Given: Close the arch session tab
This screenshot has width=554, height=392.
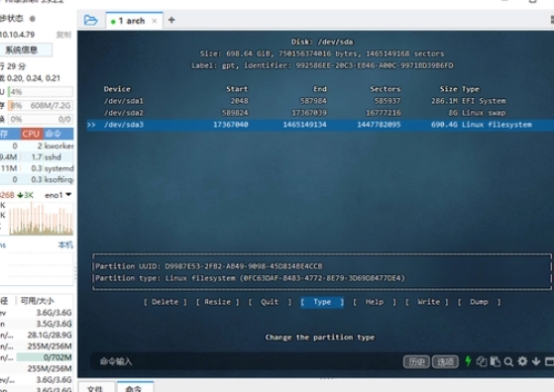Looking at the screenshot, I should 155,21.
